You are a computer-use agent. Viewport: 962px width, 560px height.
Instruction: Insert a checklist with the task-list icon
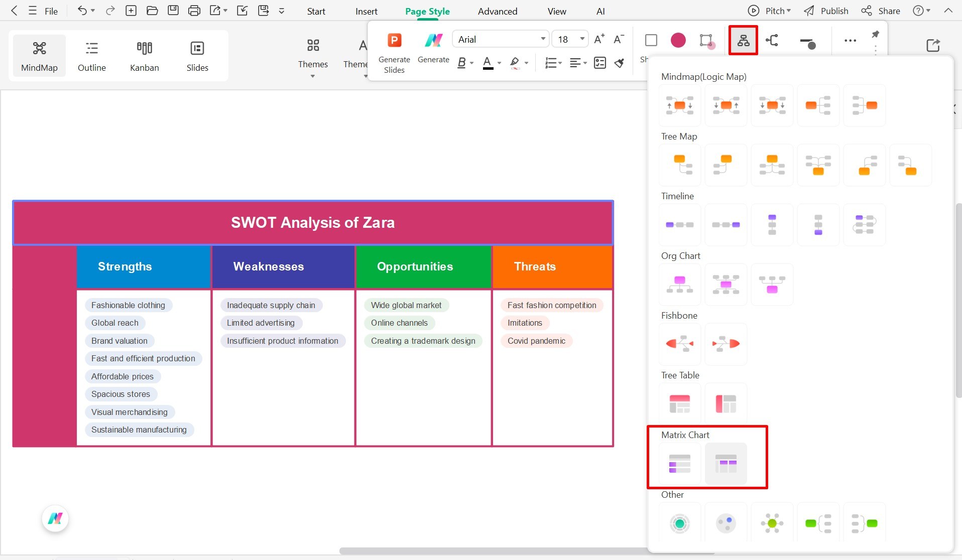pos(600,63)
